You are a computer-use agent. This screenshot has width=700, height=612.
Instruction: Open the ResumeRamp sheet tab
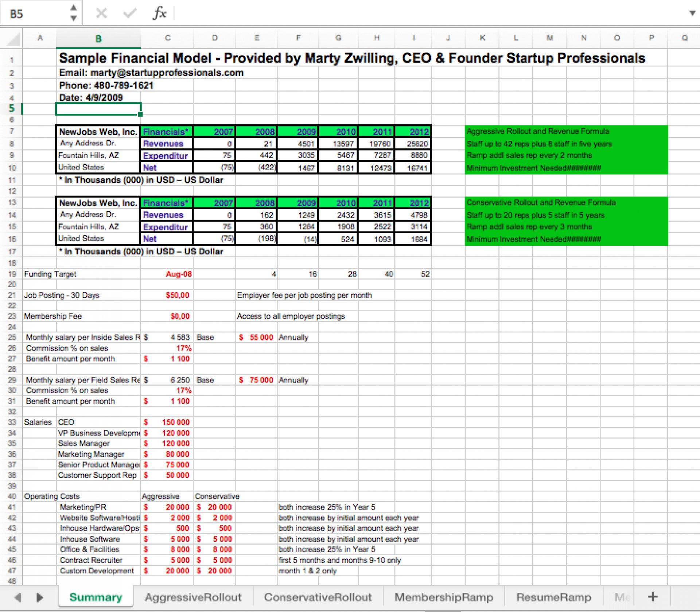(553, 597)
